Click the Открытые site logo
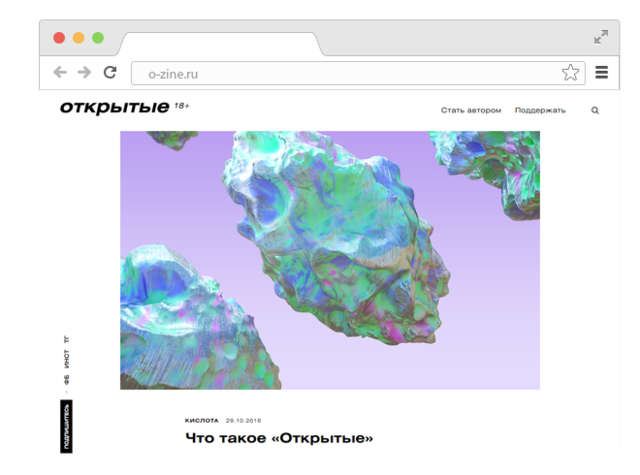This screenshot has height=475, width=640. [114, 108]
